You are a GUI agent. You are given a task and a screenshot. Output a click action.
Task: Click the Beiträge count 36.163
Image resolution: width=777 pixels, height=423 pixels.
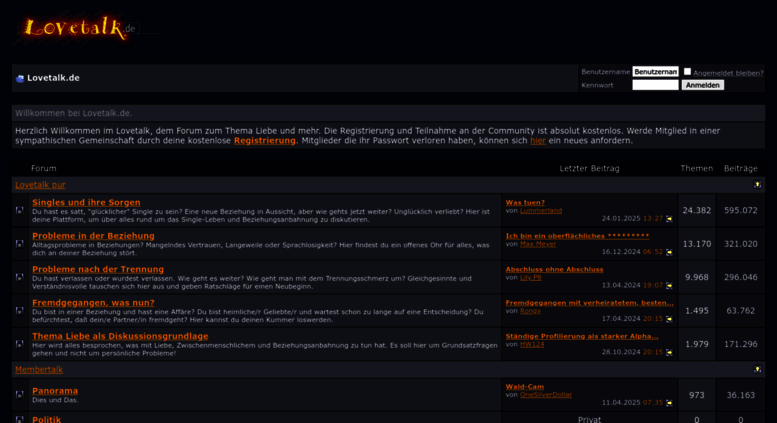[x=740, y=395]
